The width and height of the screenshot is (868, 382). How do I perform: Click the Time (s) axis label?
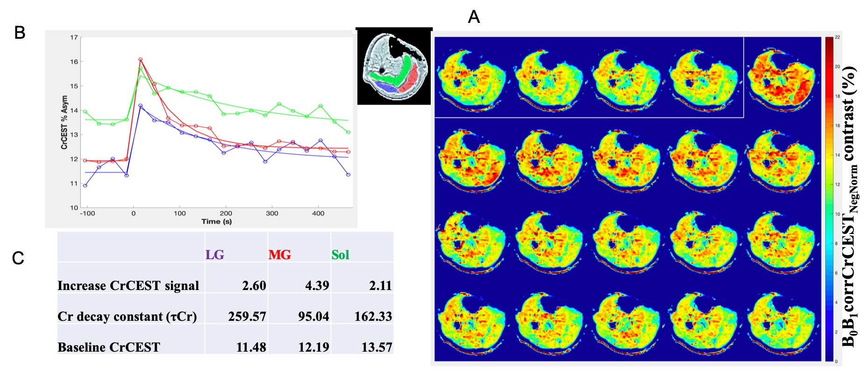coord(216,221)
